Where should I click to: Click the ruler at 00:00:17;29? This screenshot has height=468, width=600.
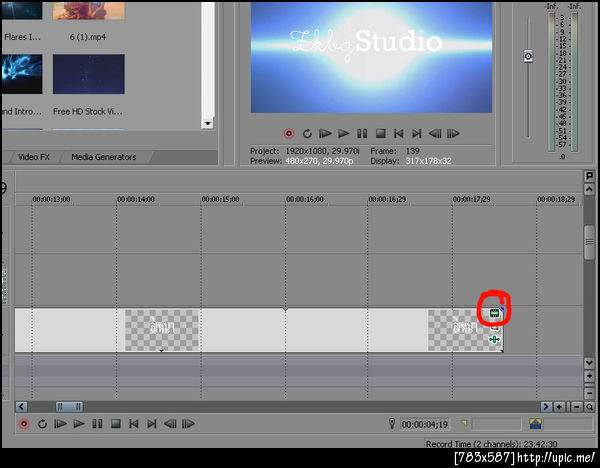tap(471, 199)
